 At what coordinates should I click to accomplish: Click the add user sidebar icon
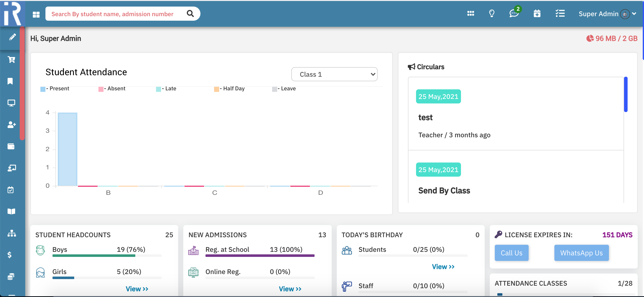click(11, 125)
